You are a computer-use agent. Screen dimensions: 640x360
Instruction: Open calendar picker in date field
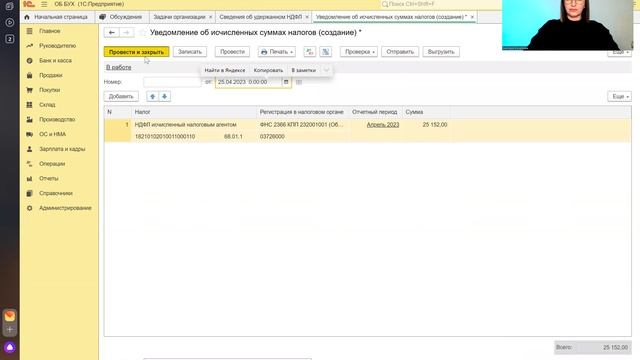286,82
